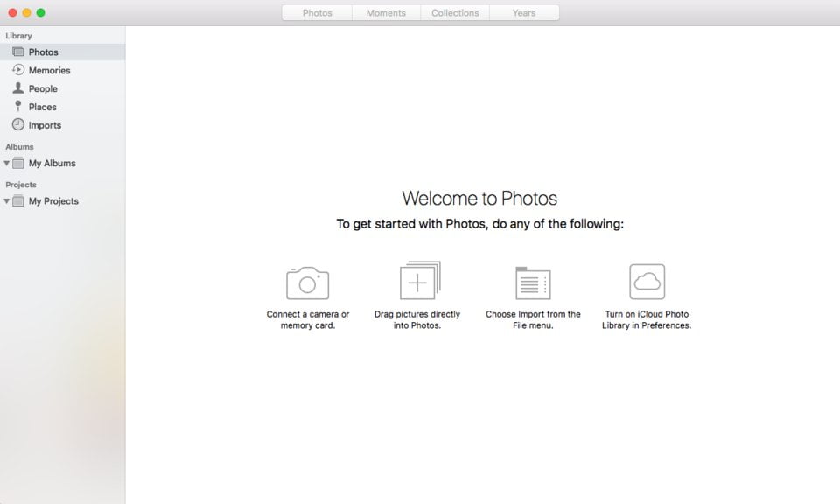840x504 pixels.
Task: Open the Years tab
Action: tap(524, 13)
